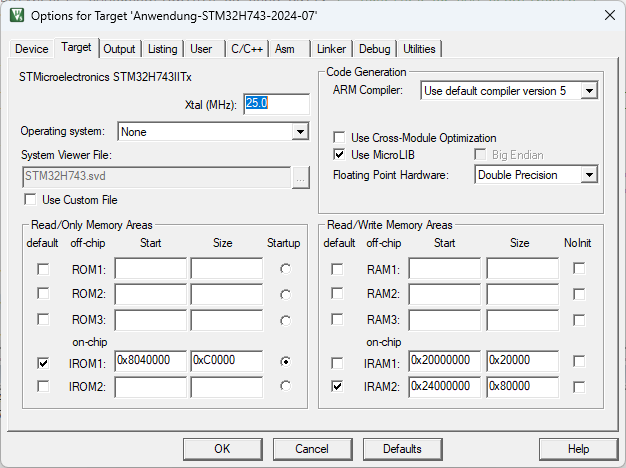This screenshot has width=626, height=468.
Task: Select the IROM1 Startup radio button
Action: (285, 362)
